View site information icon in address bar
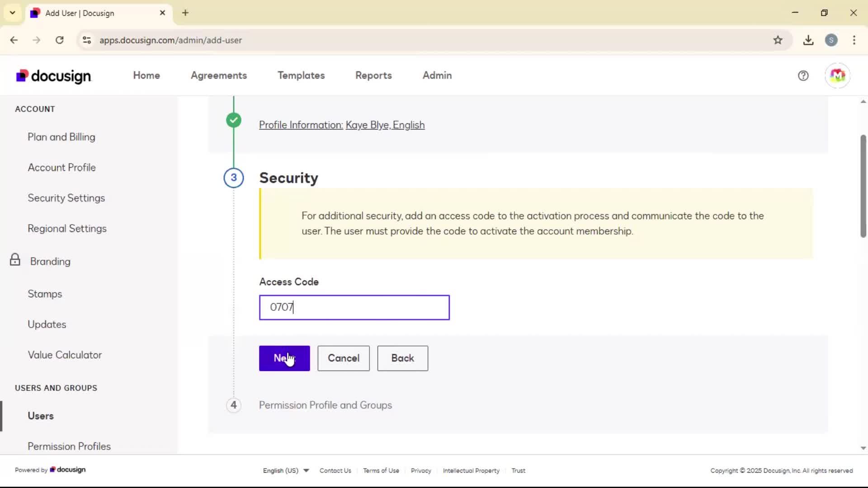Screen dimensions: 868x488 click(87, 40)
